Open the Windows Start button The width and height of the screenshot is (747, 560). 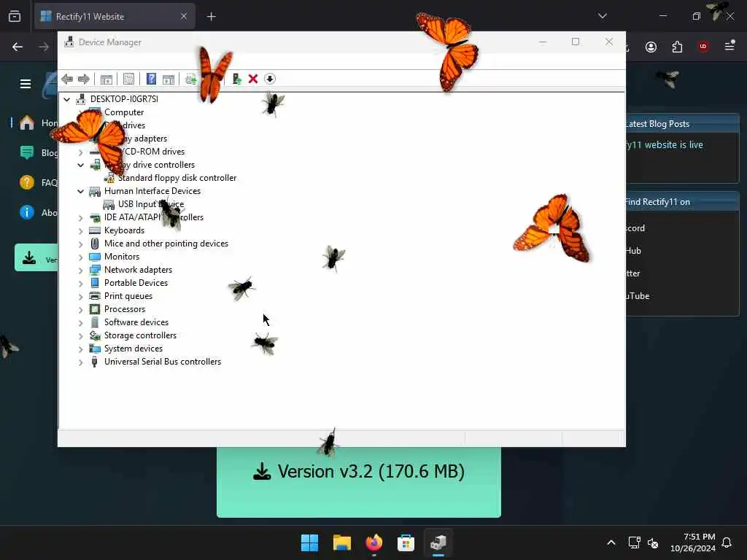309,542
